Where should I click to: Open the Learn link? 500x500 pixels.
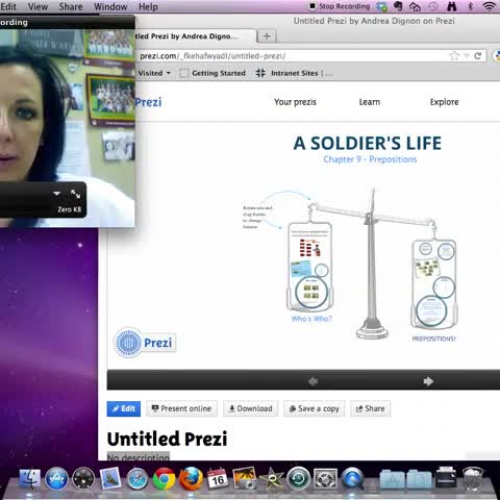[369, 102]
